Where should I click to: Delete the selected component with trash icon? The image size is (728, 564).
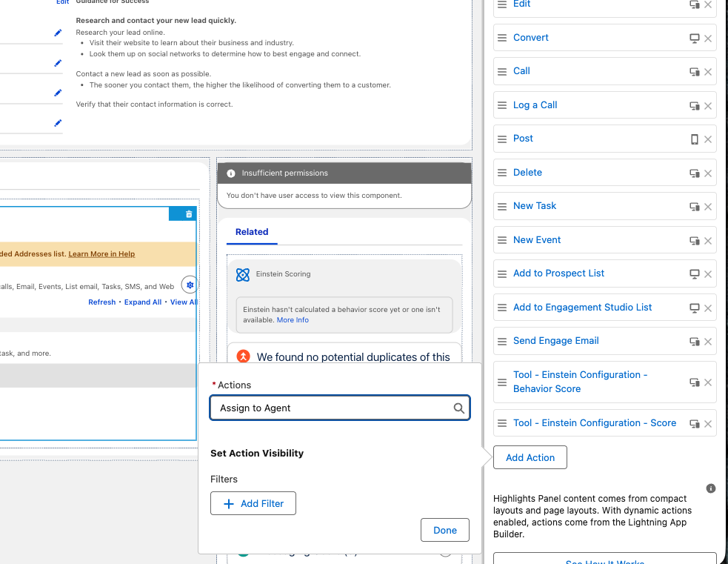coord(189,214)
